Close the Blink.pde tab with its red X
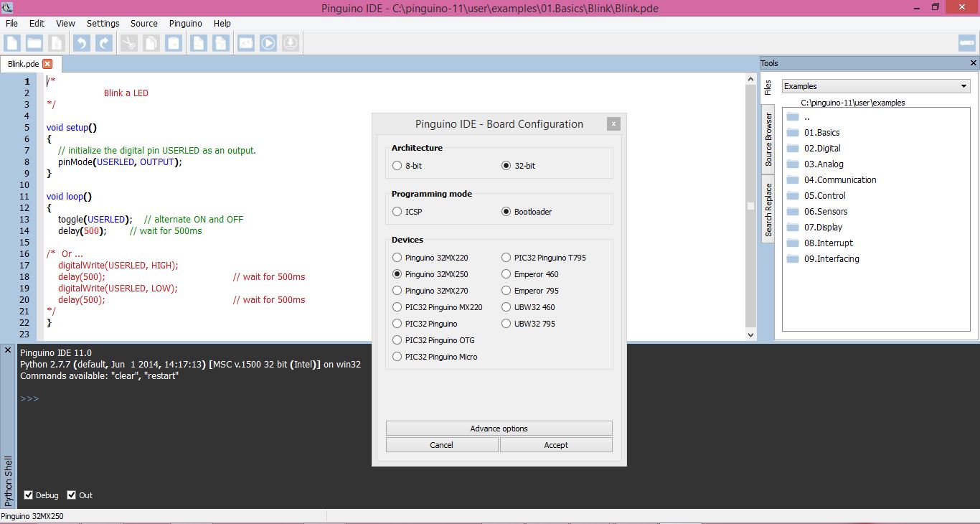 (x=47, y=64)
